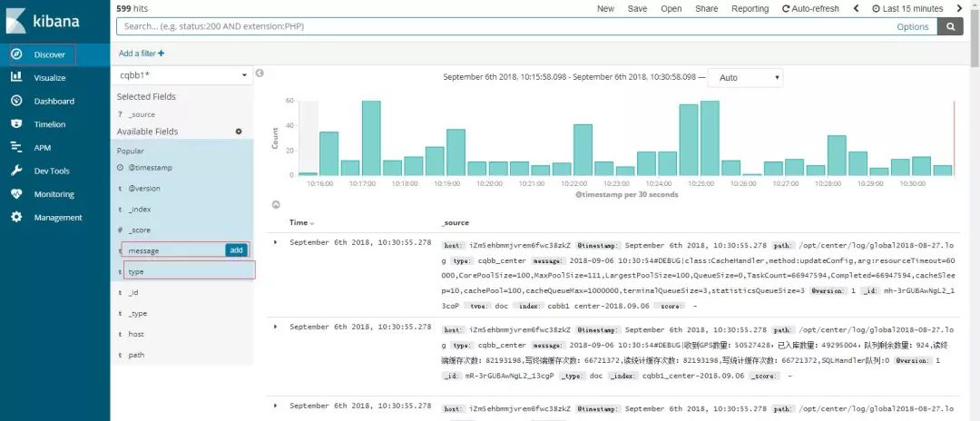Open the APM icon
This screenshot has height=421, width=980.
17,147
